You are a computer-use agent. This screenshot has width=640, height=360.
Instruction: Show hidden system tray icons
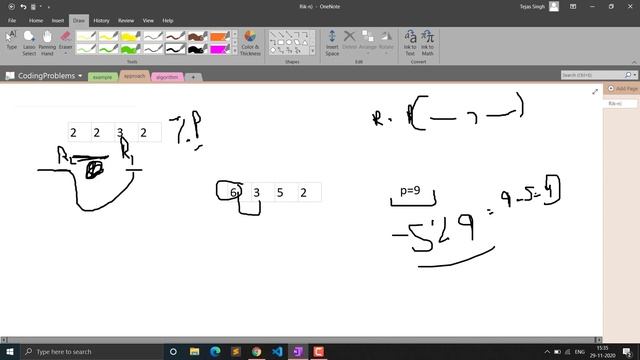[547, 351]
